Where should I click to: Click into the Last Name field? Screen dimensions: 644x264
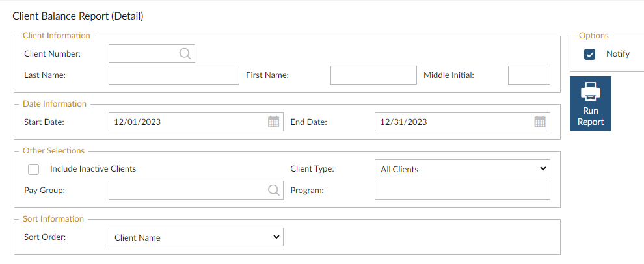click(174, 75)
